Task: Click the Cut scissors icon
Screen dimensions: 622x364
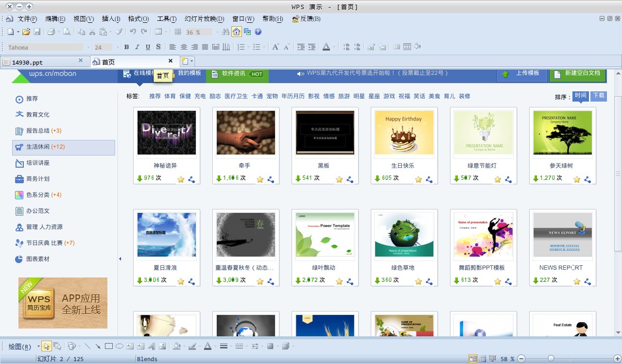Action: click(x=92, y=32)
